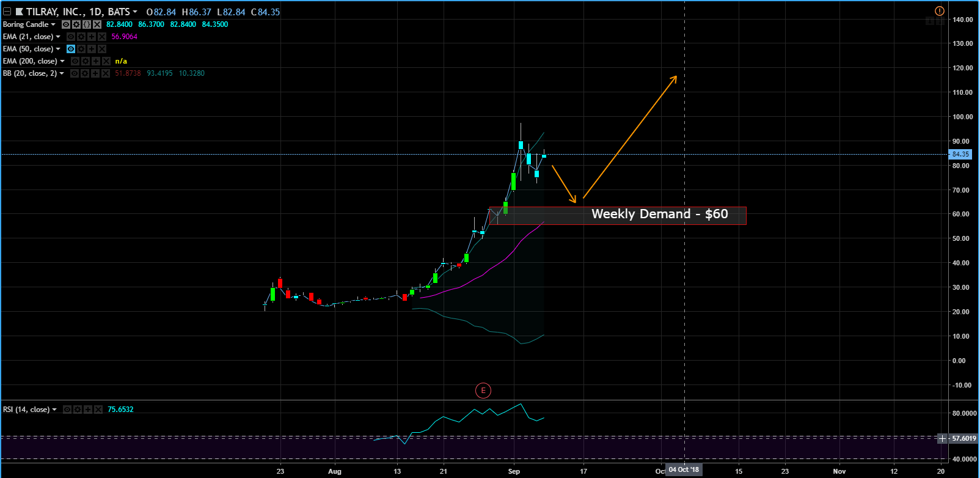Open EMA (50, close) dropdown arrow
The image size is (980, 478).
point(58,49)
